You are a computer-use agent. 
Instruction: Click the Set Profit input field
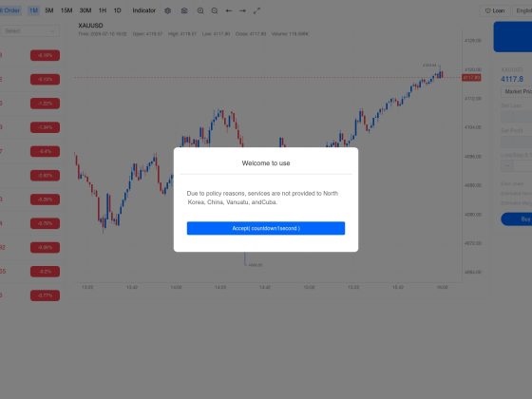tap(517, 142)
